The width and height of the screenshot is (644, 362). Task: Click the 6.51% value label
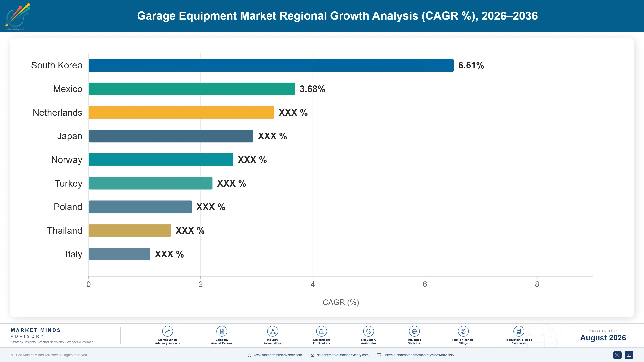click(x=471, y=65)
